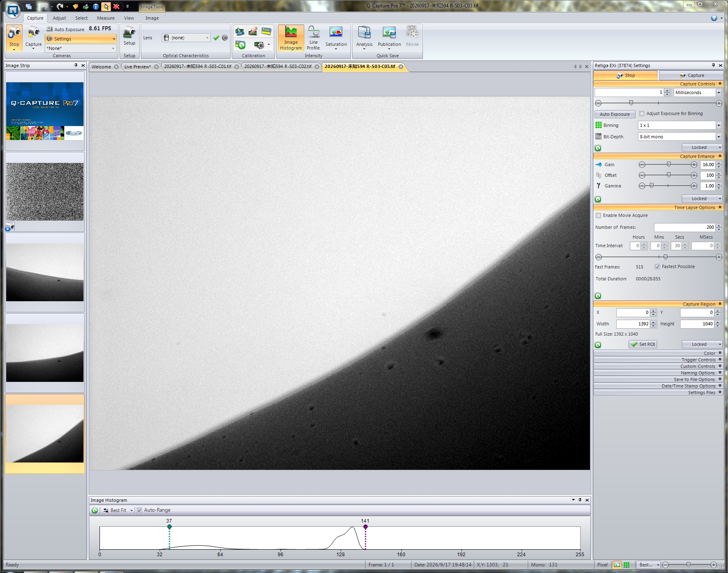Image resolution: width=728 pixels, height=573 pixels.
Task: Click the Capture button in settings panel
Action: [x=692, y=75]
